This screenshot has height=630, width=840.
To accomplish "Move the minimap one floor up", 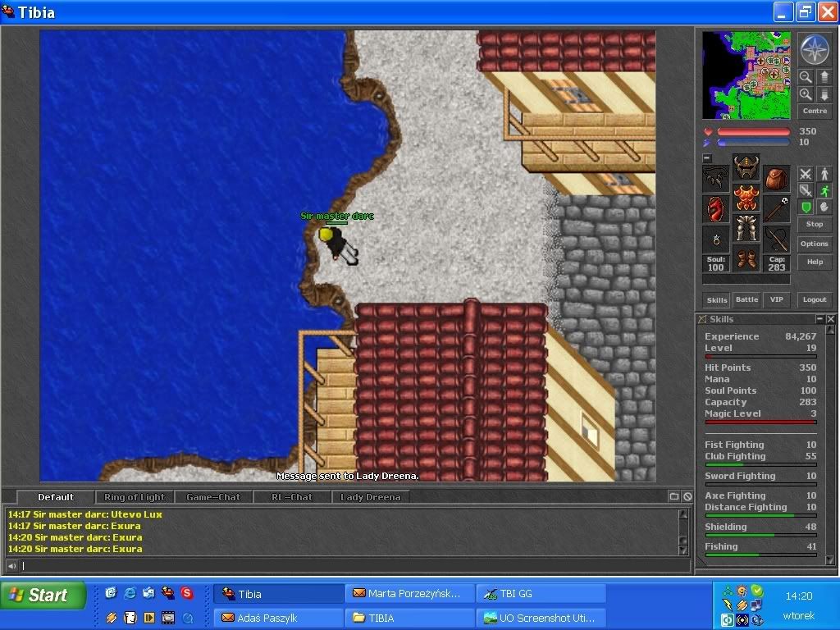I will coord(824,76).
